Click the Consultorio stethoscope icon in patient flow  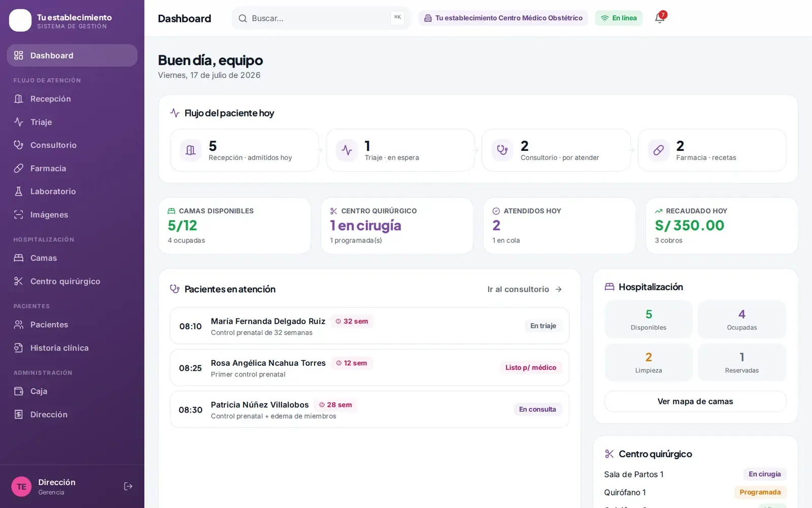pyautogui.click(x=502, y=150)
